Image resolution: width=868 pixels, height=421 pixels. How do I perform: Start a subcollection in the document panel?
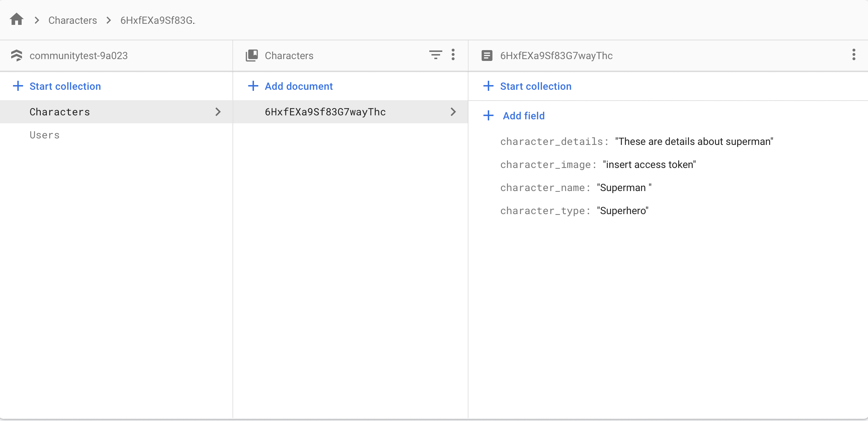(536, 86)
